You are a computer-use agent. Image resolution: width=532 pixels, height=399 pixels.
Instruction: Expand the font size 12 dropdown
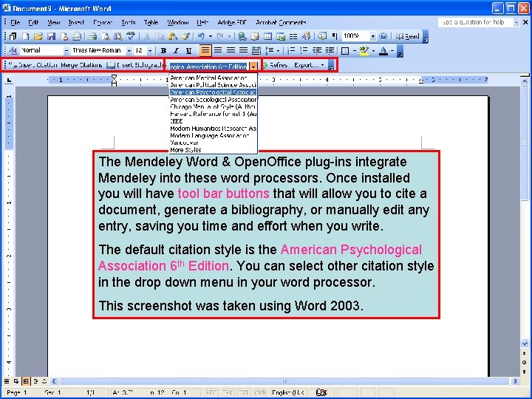149,50
